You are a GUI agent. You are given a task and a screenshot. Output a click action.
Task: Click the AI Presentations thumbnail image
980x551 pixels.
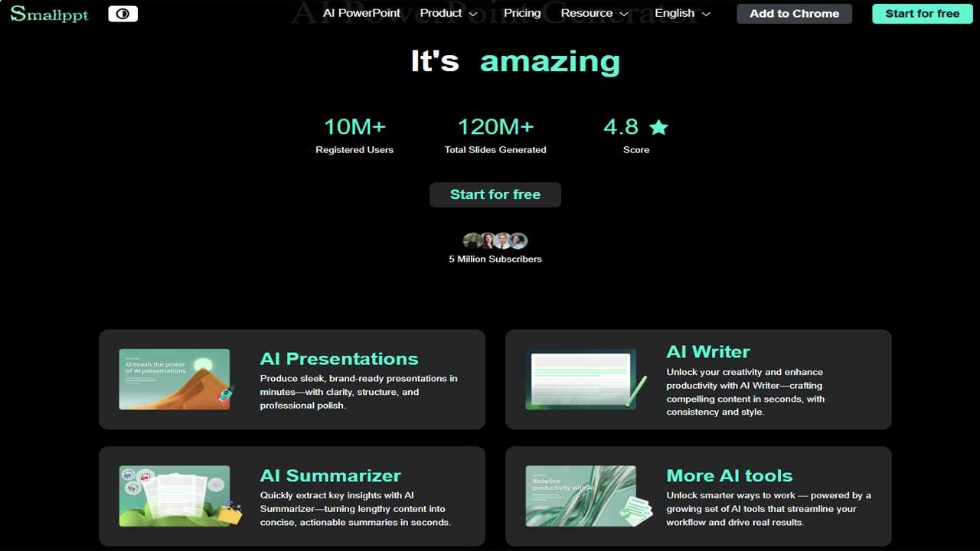point(176,379)
